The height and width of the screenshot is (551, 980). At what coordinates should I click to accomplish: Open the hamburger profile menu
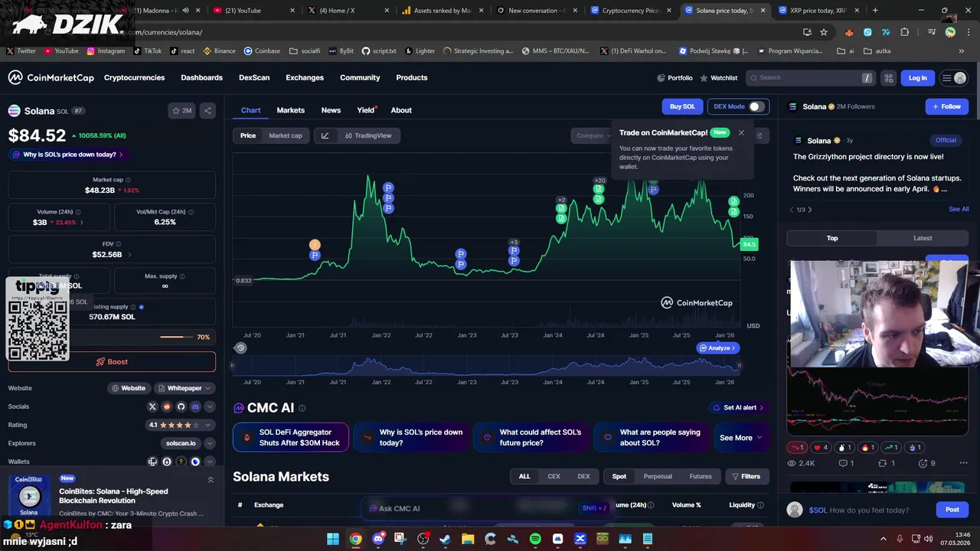[954, 77]
